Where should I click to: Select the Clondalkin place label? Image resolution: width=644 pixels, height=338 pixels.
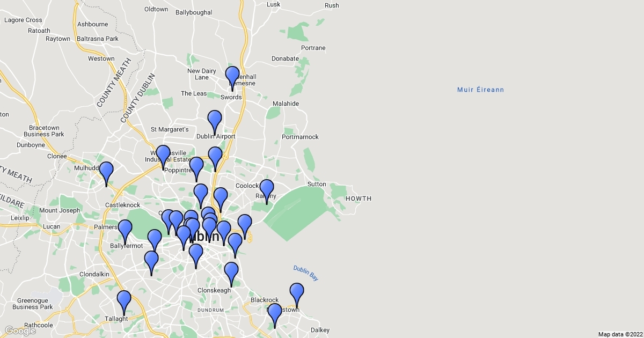tap(94, 274)
